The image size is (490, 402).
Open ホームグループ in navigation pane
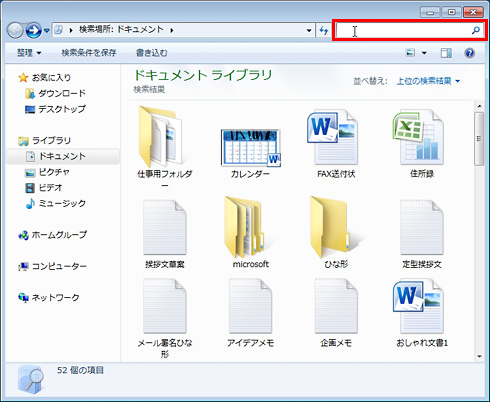pyautogui.click(x=52, y=235)
